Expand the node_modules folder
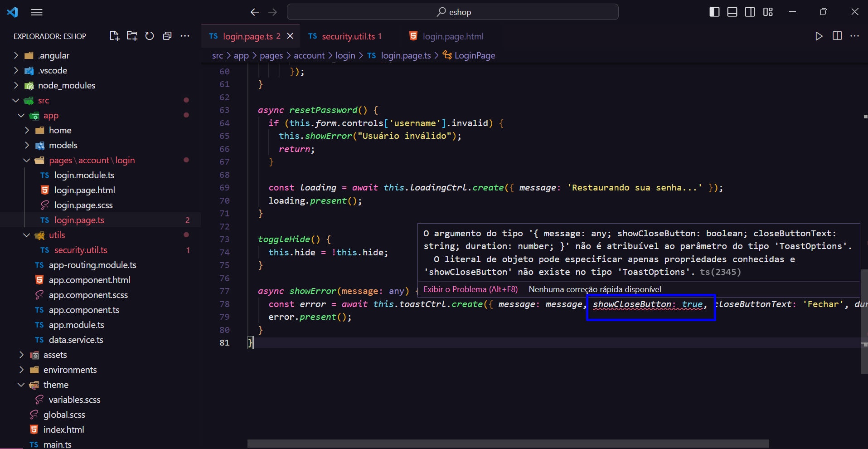This screenshot has height=449, width=868. (16, 85)
